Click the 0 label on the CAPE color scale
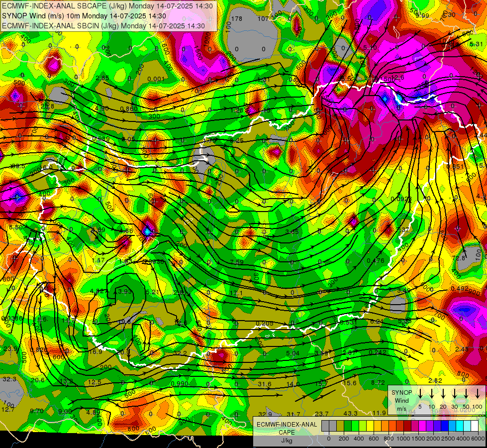The height and width of the screenshot is (448, 487). (x=329, y=439)
